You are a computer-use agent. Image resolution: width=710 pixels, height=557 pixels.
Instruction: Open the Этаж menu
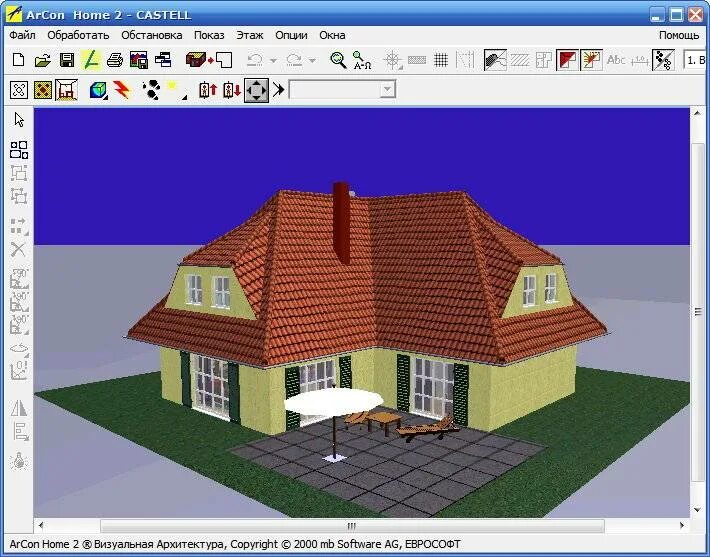249,35
